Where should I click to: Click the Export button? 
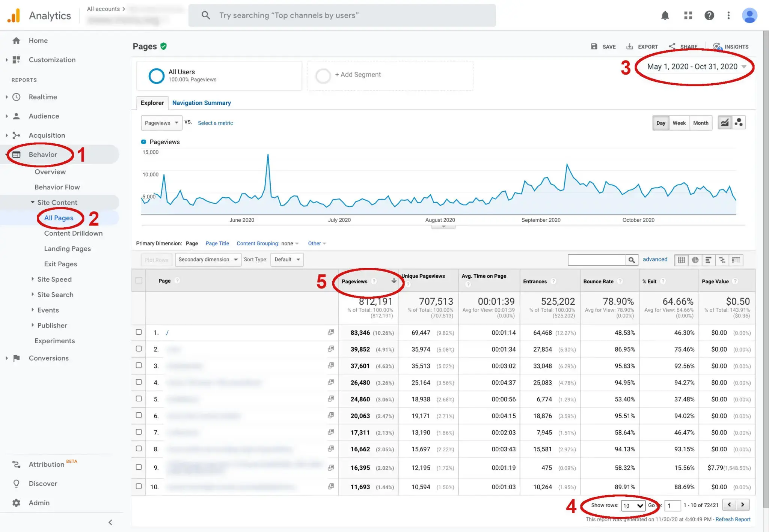[642, 47]
